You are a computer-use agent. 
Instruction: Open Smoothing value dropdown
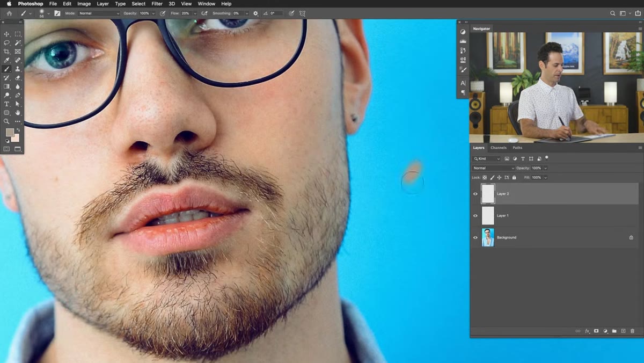(247, 13)
